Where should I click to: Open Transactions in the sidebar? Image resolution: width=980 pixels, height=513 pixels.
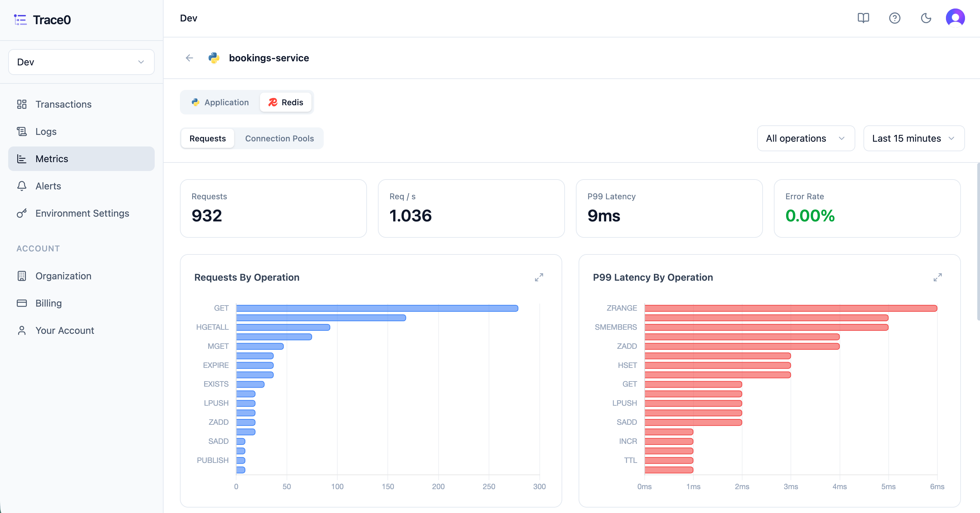[81, 104]
